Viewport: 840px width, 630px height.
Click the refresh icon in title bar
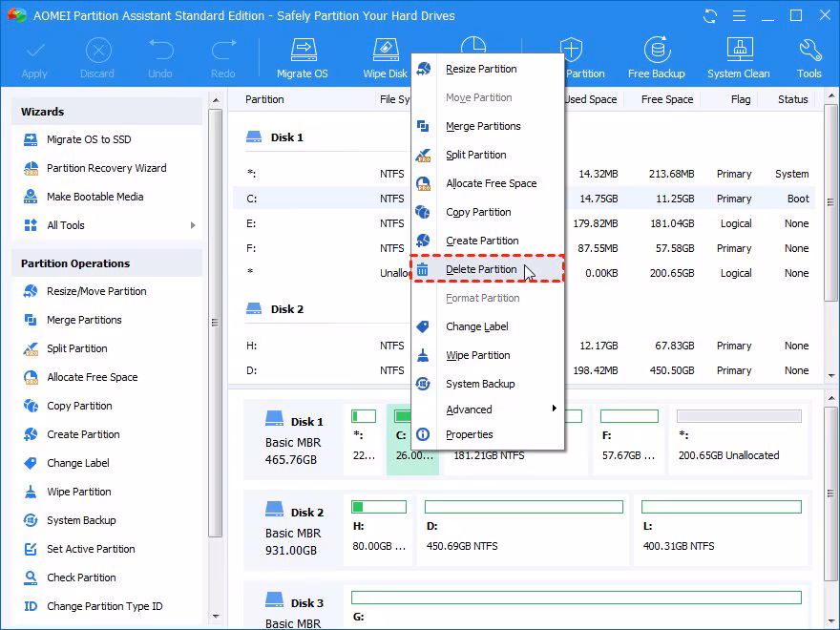click(x=710, y=16)
